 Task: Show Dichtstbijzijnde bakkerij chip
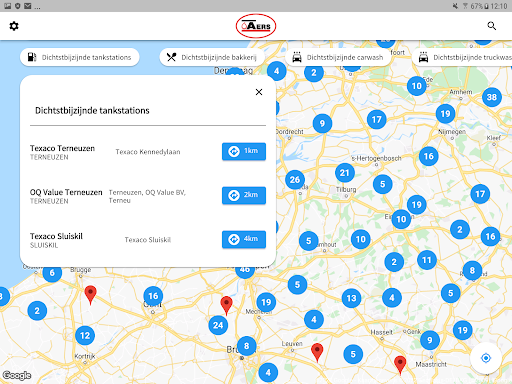click(x=212, y=57)
